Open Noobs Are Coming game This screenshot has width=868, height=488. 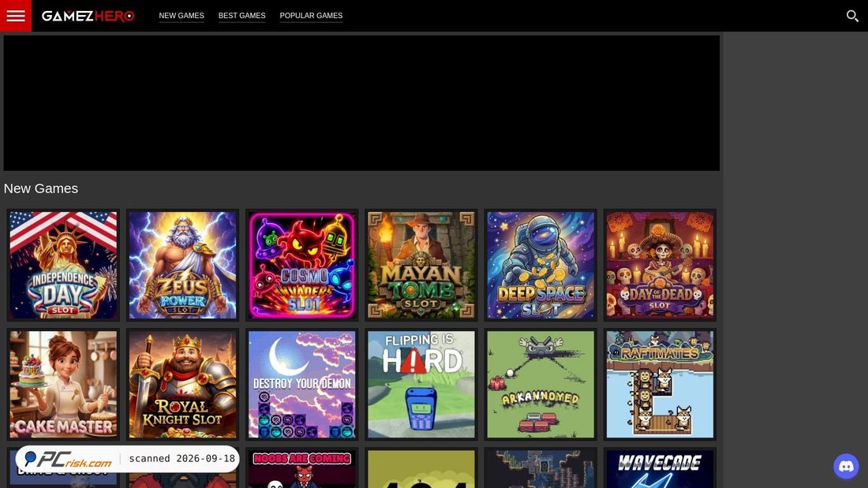pyautogui.click(x=301, y=468)
